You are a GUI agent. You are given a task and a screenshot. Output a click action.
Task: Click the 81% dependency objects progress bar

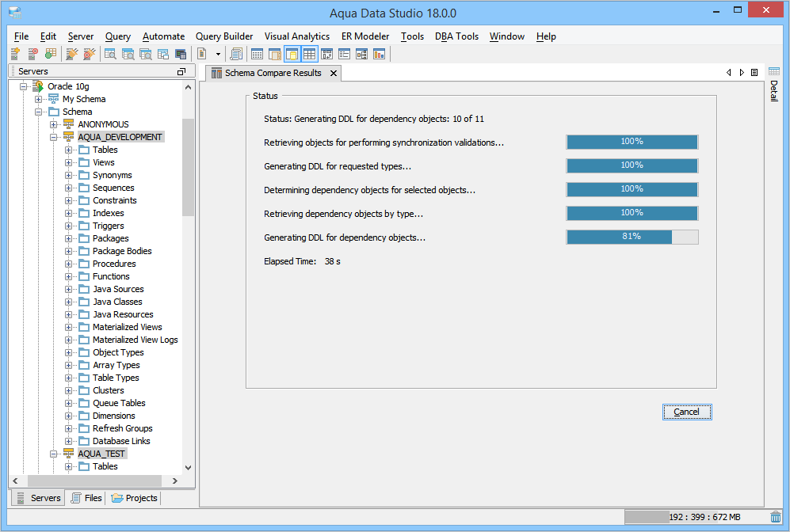pos(632,237)
